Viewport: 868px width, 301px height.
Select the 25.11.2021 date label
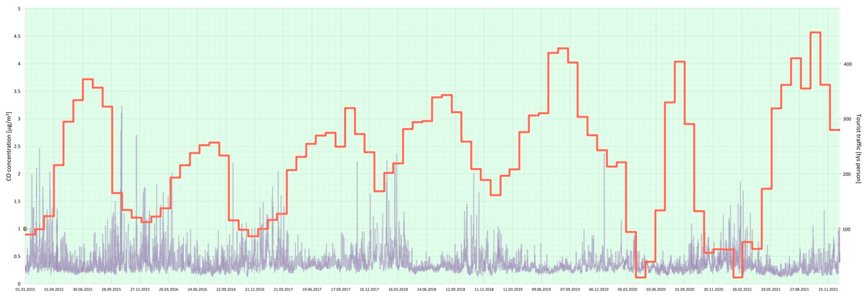pyautogui.click(x=828, y=290)
